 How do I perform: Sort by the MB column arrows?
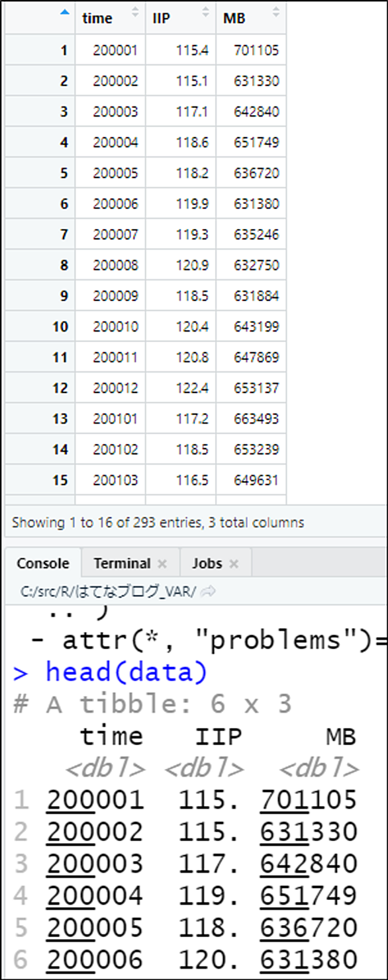(275, 12)
